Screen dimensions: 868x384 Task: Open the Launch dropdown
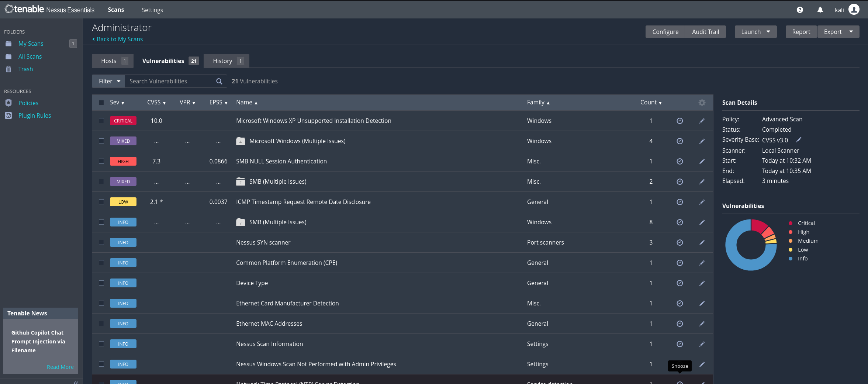pyautogui.click(x=755, y=32)
